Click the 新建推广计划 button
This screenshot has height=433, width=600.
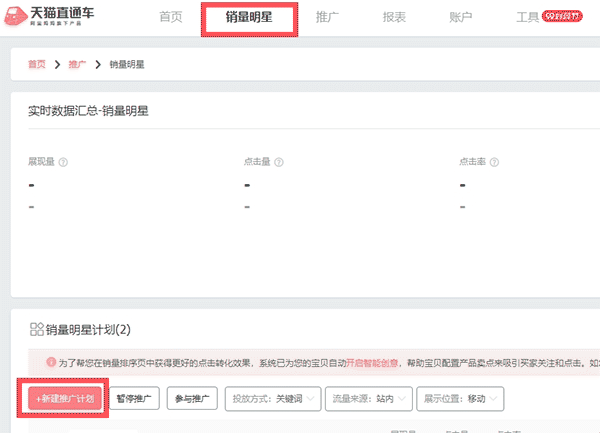tap(65, 398)
